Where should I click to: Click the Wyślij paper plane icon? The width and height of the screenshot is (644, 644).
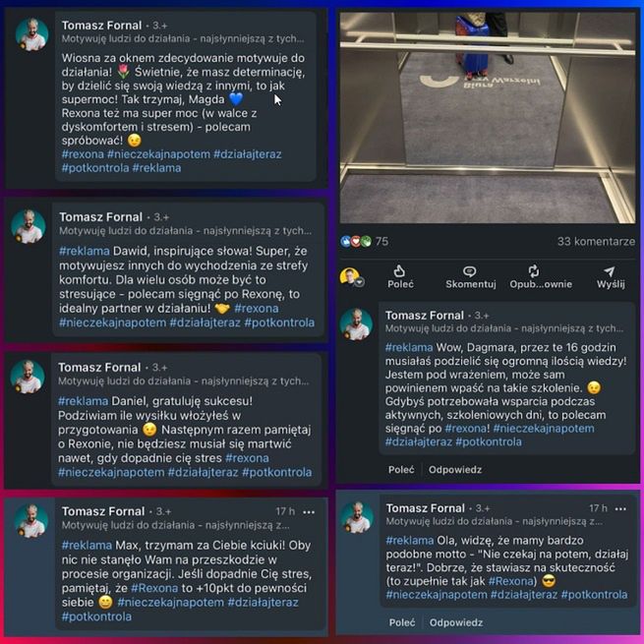(610, 271)
